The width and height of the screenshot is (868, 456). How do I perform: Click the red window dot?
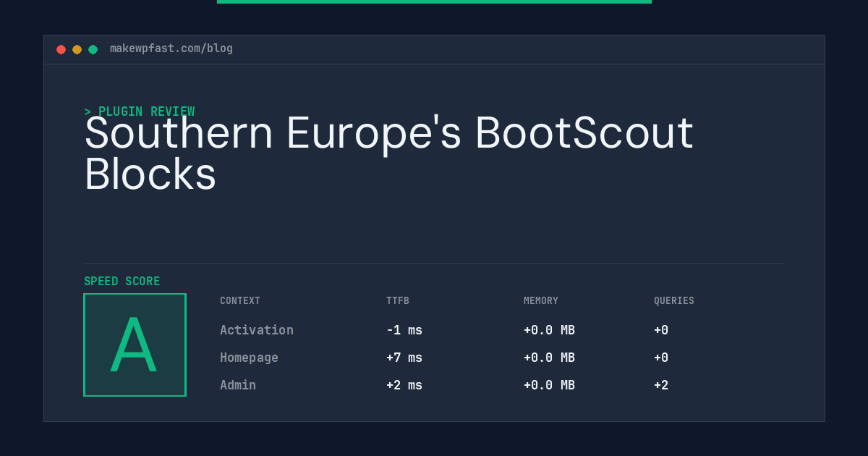pos(61,49)
